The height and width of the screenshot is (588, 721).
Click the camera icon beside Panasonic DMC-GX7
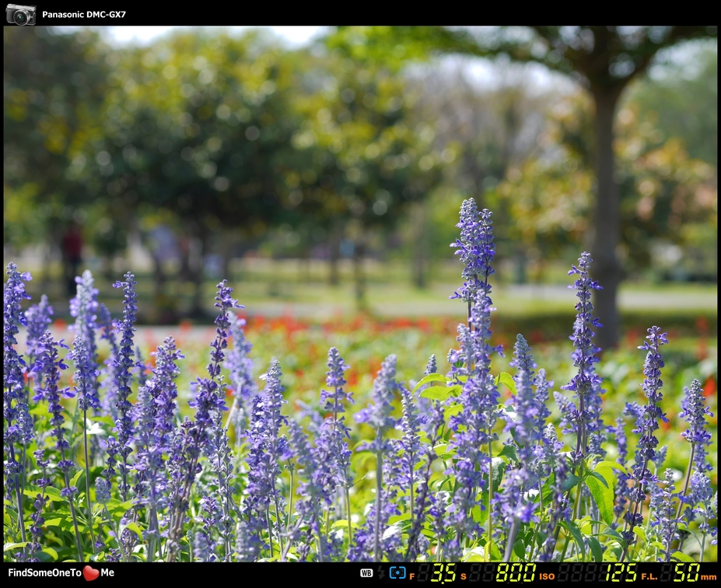[x=21, y=15]
